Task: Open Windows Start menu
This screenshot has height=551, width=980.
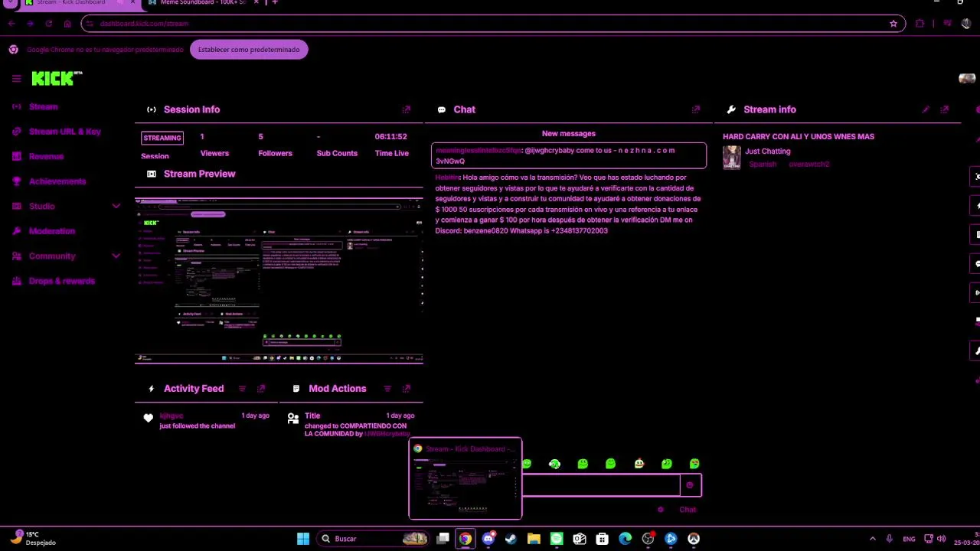Action: click(x=303, y=539)
